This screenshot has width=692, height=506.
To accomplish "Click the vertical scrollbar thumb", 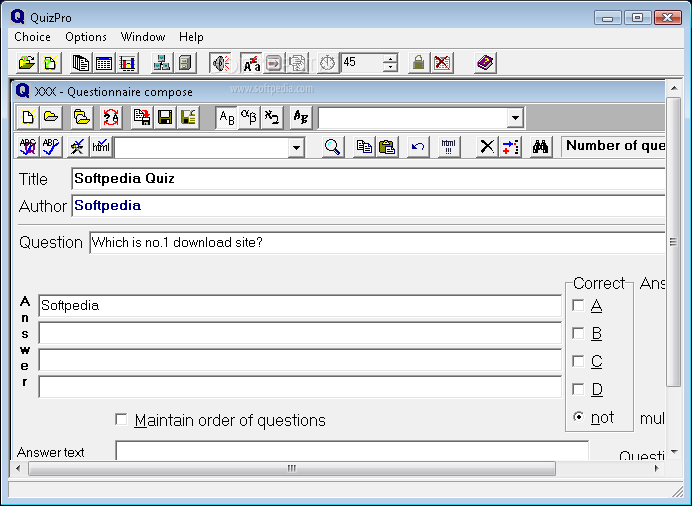I will click(x=673, y=242).
